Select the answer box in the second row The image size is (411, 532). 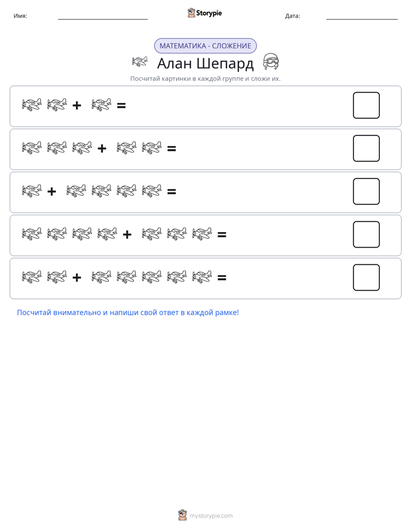click(366, 149)
